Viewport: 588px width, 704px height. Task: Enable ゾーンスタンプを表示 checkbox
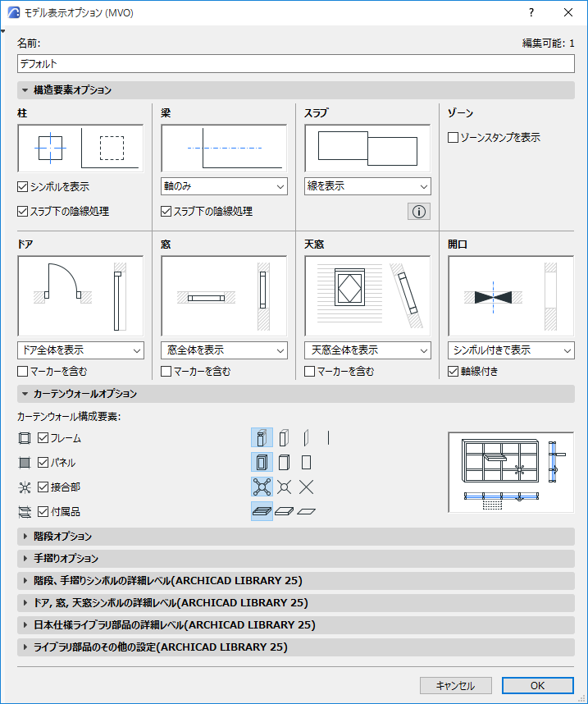[x=453, y=137]
